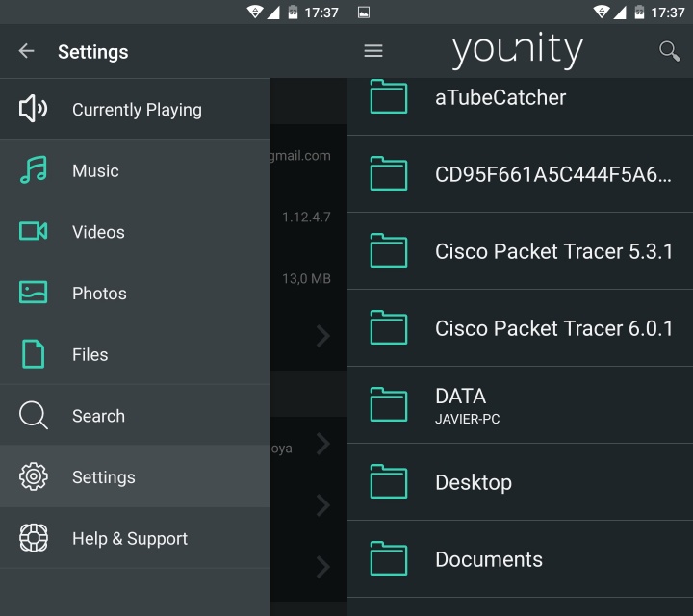Open Currently Playing from the drawer
The height and width of the screenshot is (616, 693).
tap(135, 109)
